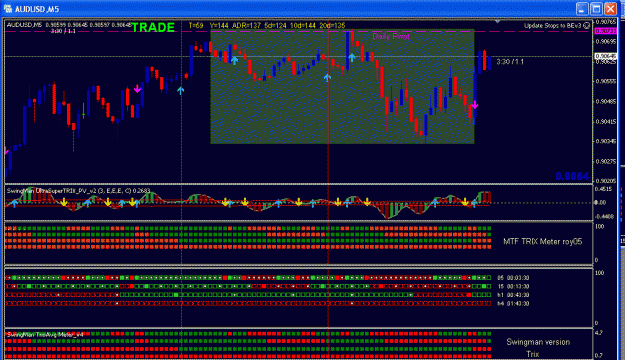Click the magenta price label 0.90733
Viewport: 625px width, 360px height.
tap(605, 31)
